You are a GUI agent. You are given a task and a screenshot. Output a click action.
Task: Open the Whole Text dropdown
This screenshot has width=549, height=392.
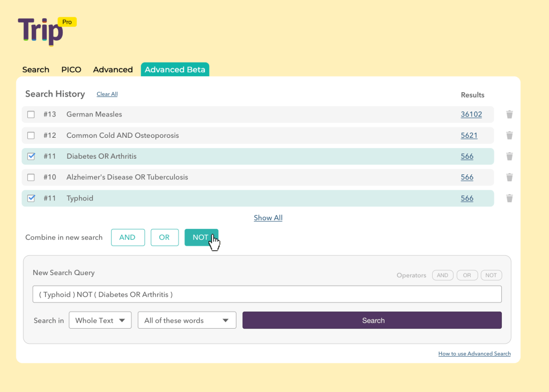[x=100, y=321]
